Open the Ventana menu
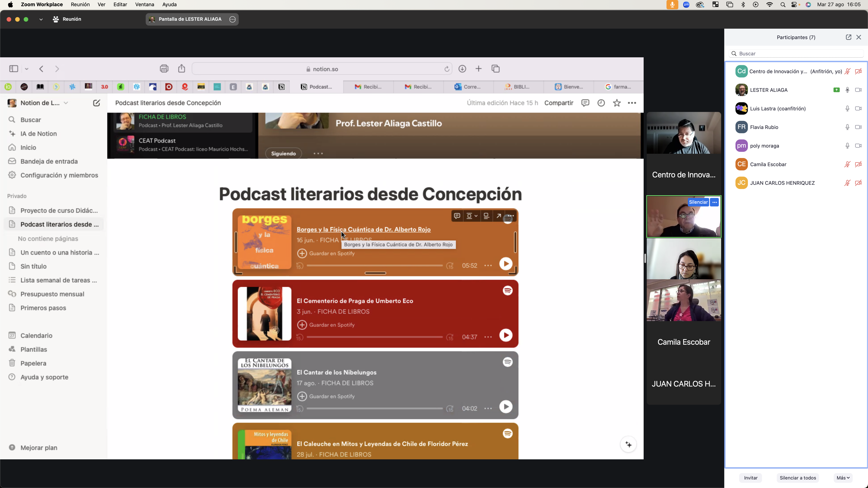 145,4
